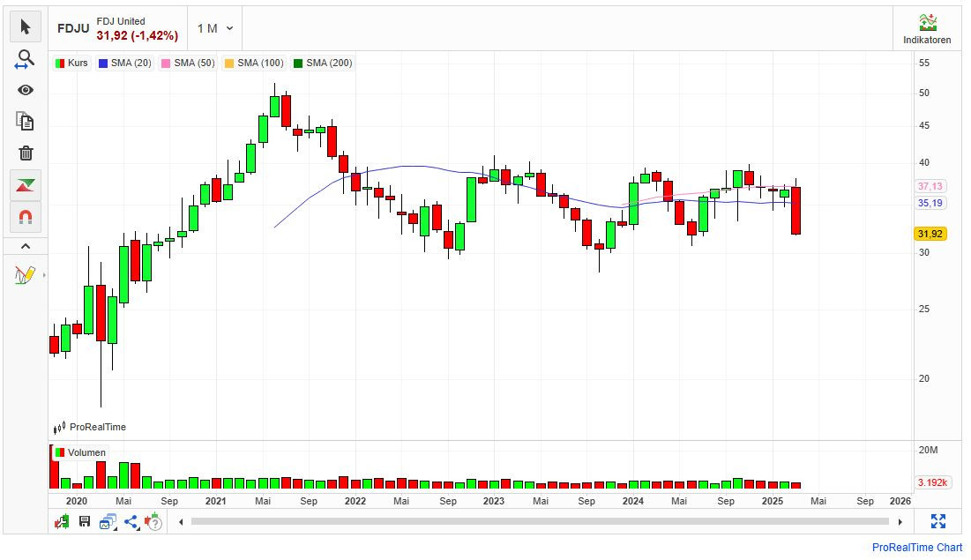Toggle drawings visibility with the eye icon
Viewport: 971px width, 560px height.
[x=26, y=91]
